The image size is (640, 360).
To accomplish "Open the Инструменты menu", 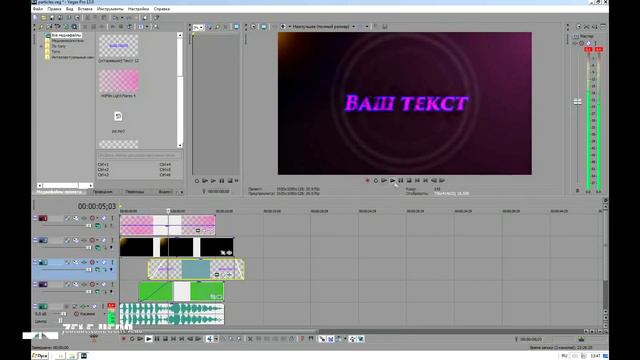I will [110, 9].
